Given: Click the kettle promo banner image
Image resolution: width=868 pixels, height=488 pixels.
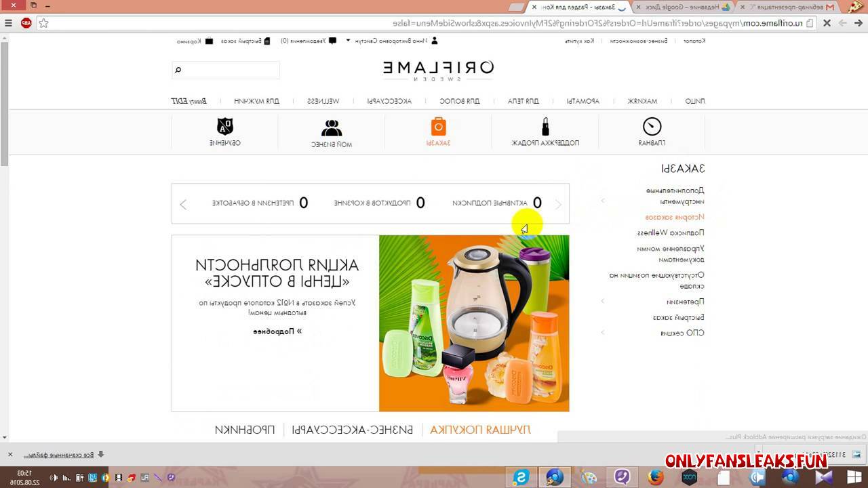Looking at the screenshot, I should (474, 323).
